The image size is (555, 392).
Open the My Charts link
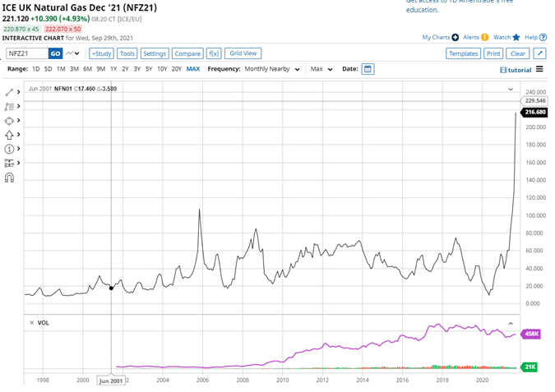point(436,37)
